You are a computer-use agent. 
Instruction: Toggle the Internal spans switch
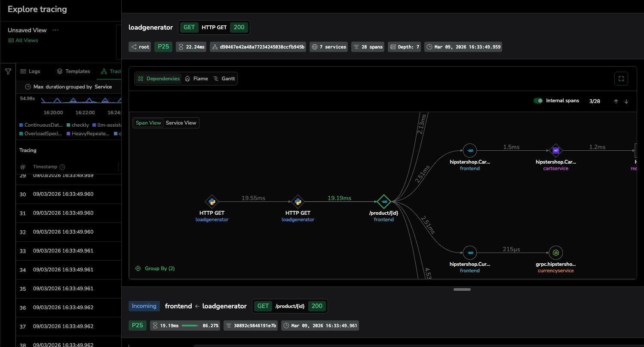[x=538, y=101]
